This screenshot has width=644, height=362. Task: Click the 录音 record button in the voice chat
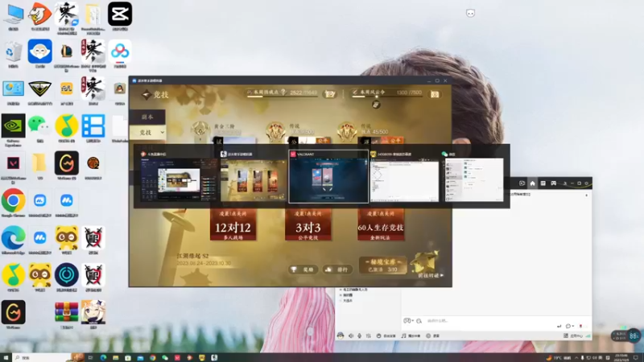[x=433, y=335]
